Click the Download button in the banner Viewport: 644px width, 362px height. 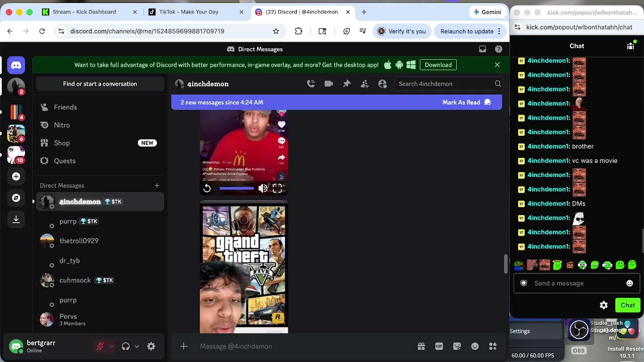click(x=438, y=65)
